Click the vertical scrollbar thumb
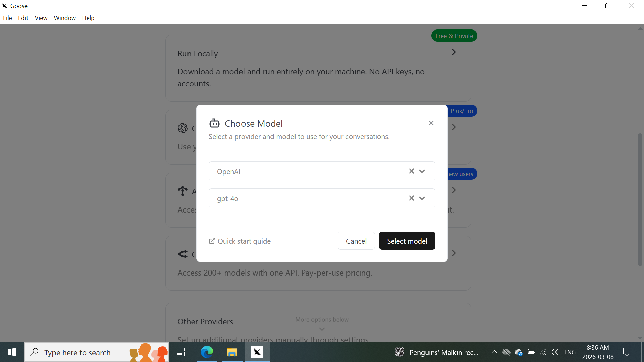Image resolution: width=644 pixels, height=362 pixels. coord(640,199)
